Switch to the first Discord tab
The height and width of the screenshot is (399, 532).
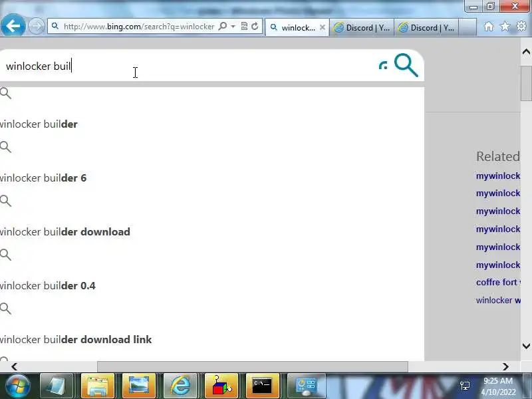coord(362,27)
